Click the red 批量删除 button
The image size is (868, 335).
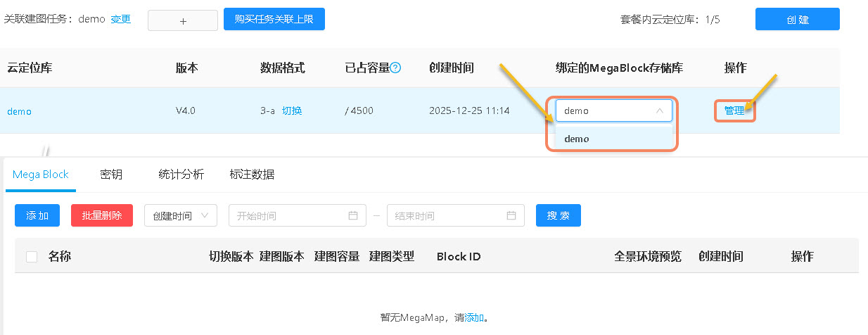tap(102, 215)
